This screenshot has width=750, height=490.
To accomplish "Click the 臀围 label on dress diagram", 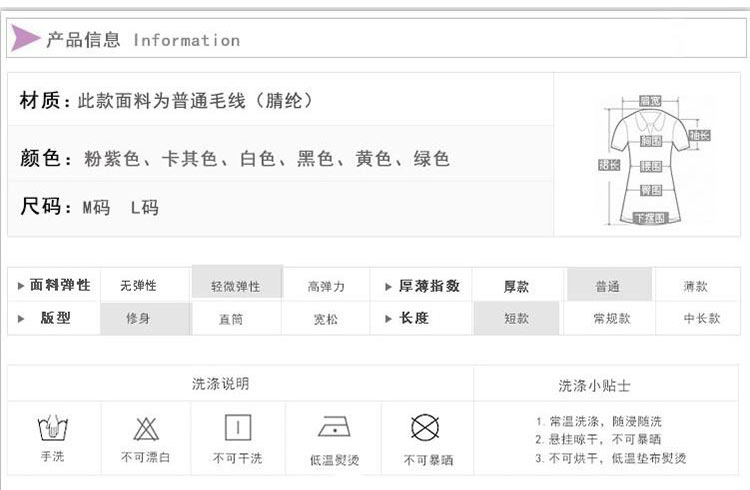I will [651, 190].
